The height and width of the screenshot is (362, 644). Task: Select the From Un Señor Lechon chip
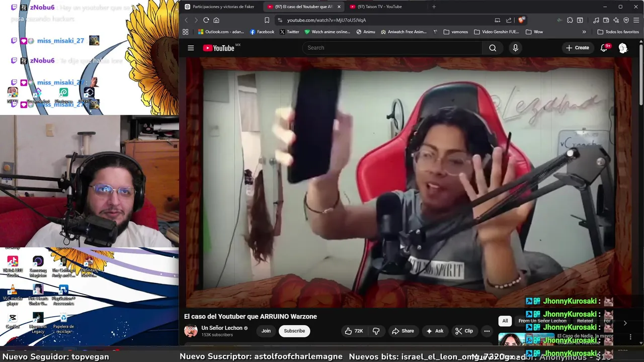coord(542,321)
